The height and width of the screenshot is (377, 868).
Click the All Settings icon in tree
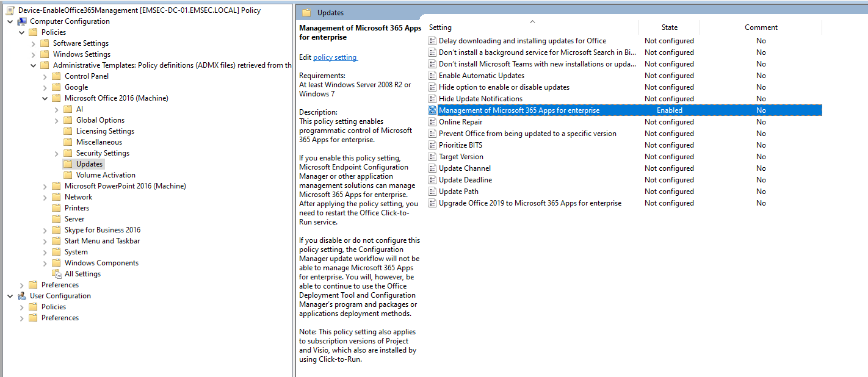coord(57,274)
